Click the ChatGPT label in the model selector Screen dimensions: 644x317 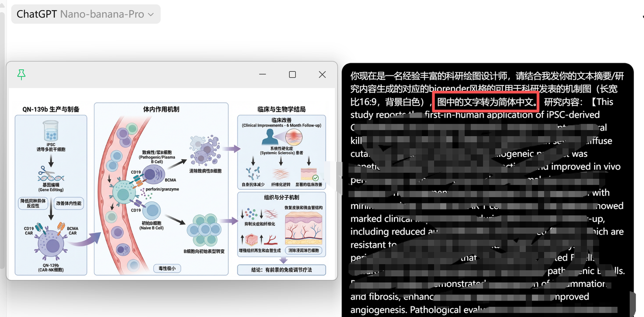(36, 14)
